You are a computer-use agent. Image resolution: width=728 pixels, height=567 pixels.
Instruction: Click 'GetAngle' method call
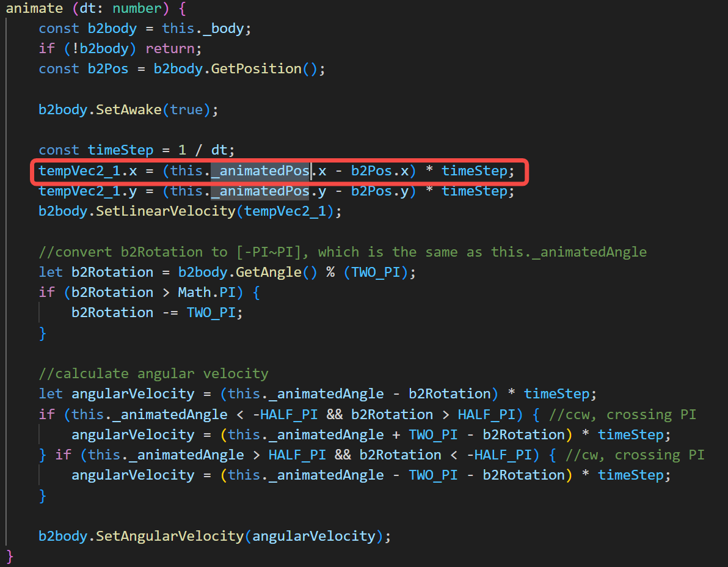[268, 272]
